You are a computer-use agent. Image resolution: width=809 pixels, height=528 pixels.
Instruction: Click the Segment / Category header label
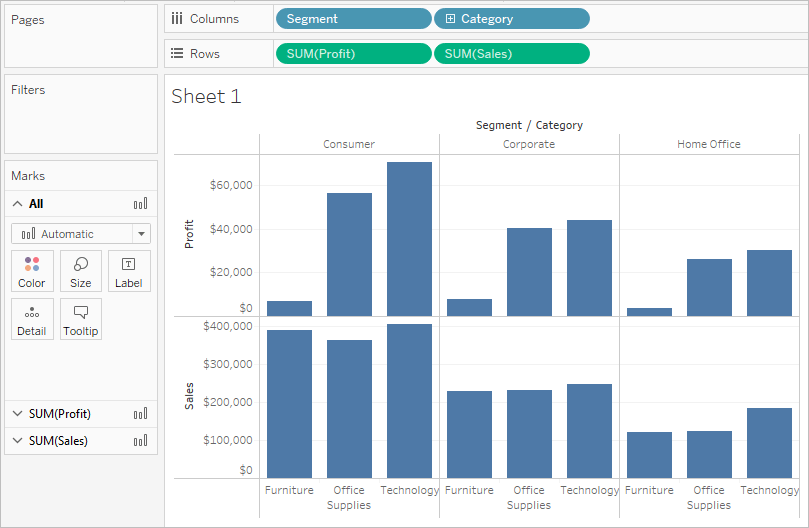coord(529,125)
